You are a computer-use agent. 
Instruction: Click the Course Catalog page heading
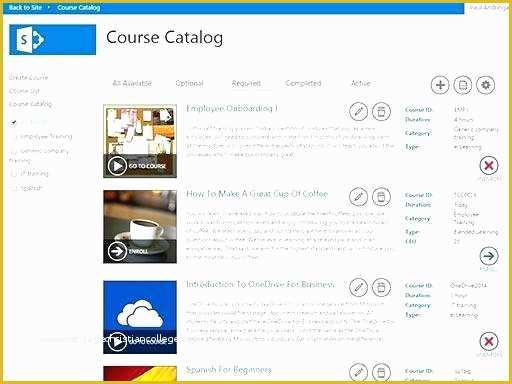[165, 37]
